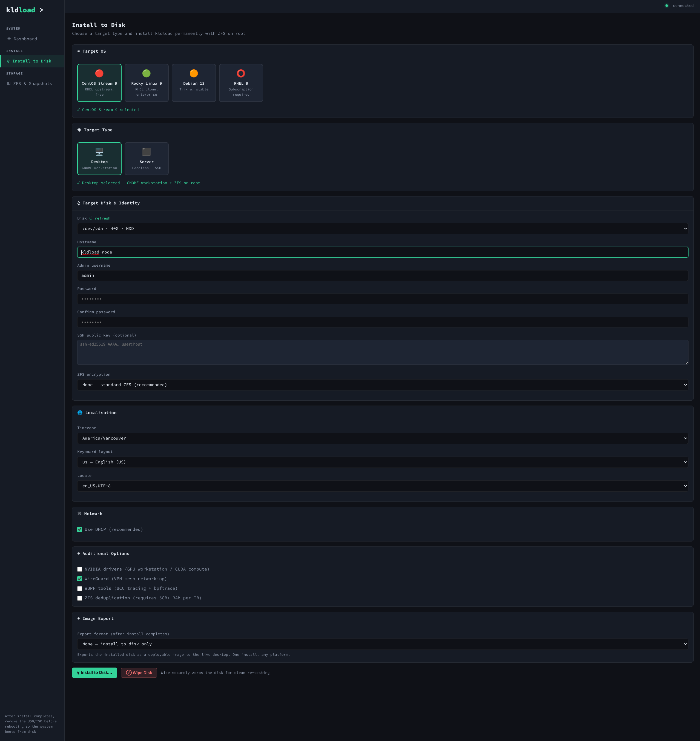Enable NVIDIA drivers checkbox
Viewport: 700px width, 741px height.
pyautogui.click(x=79, y=569)
